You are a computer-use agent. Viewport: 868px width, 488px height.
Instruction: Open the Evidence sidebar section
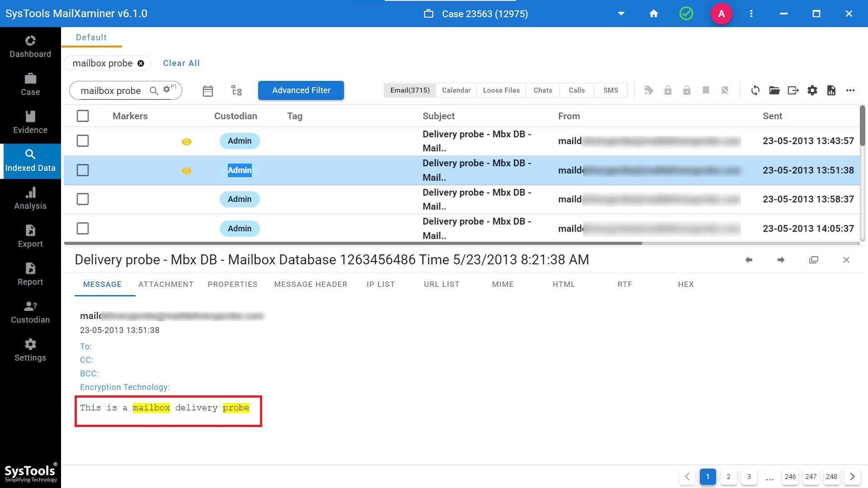30,123
